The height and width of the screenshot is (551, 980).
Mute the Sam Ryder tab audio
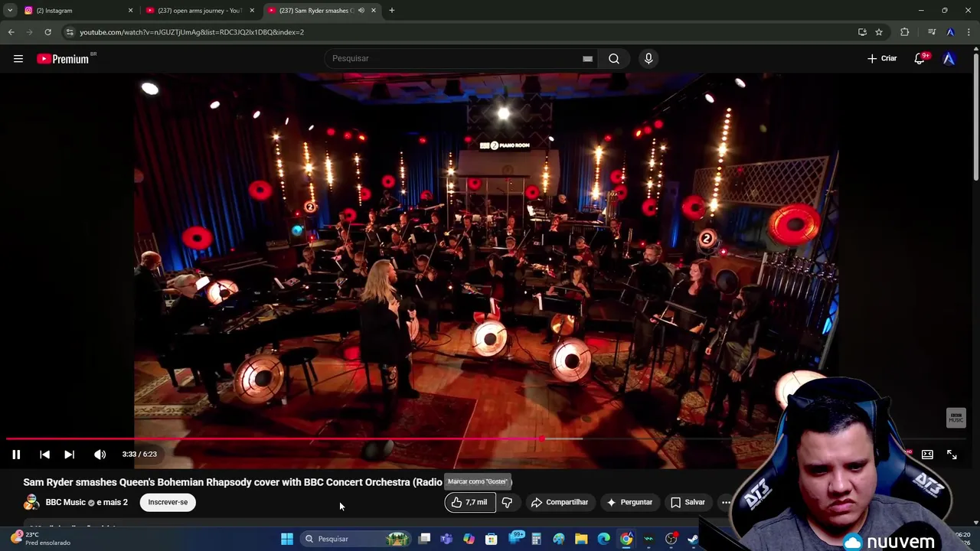(x=361, y=11)
